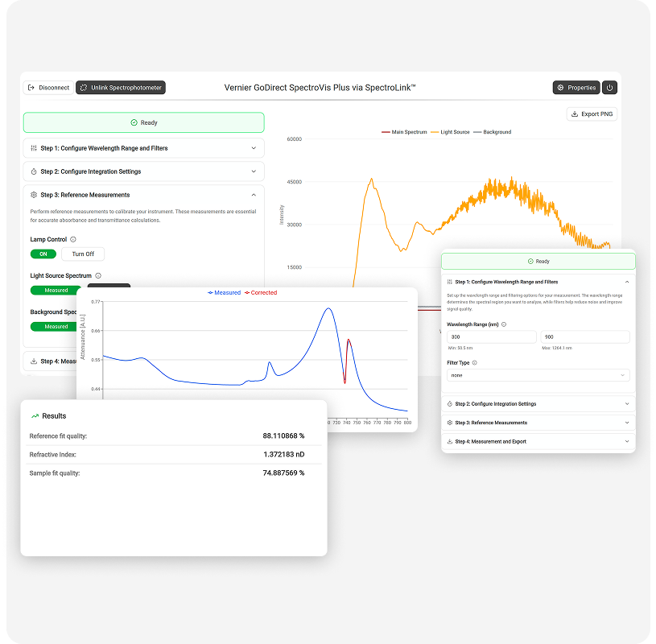Click the Results chart icon
This screenshot has height=644, width=656.
pos(35,415)
